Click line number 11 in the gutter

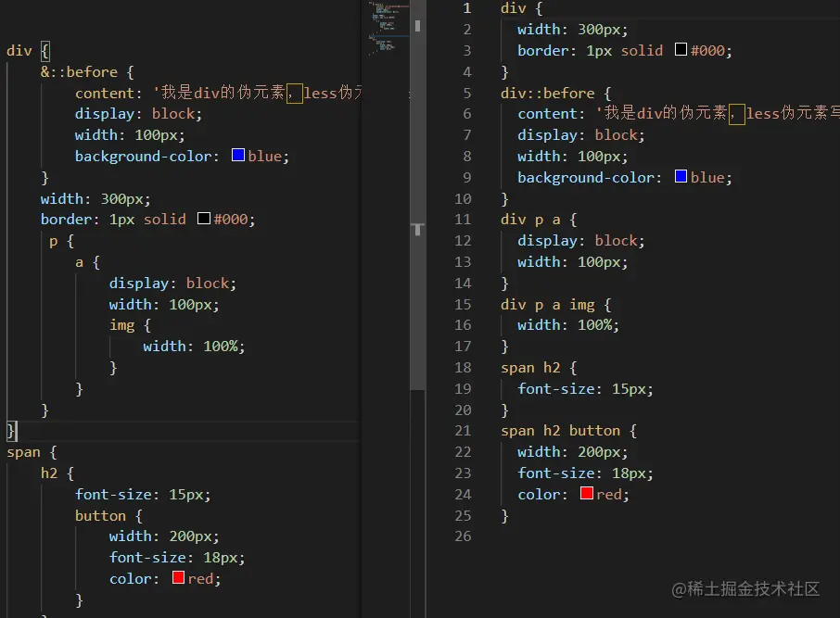463,220
